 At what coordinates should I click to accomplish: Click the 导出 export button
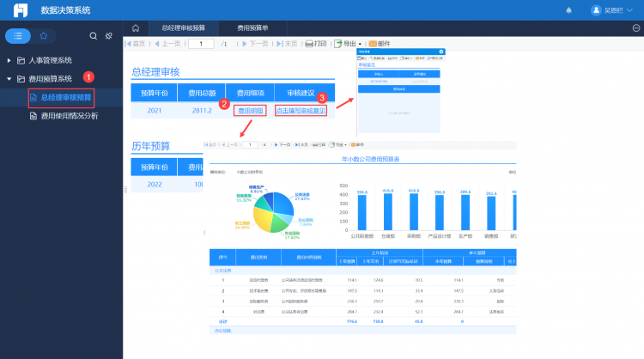[345, 44]
